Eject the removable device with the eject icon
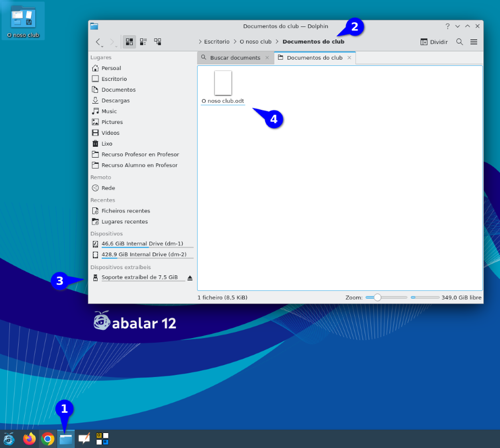500x448 pixels. point(190,278)
